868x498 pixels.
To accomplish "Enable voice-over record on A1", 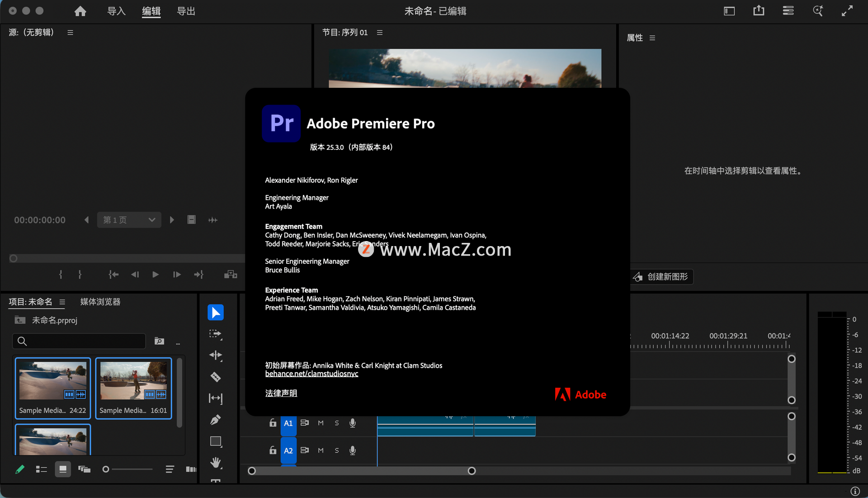I will pos(353,423).
